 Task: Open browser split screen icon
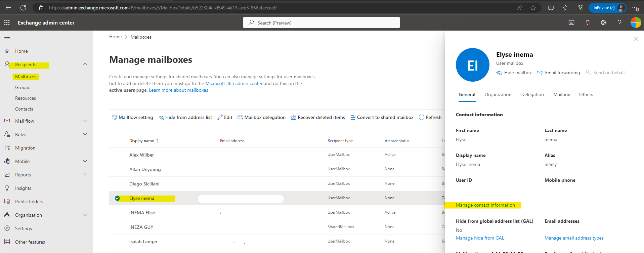point(551,8)
